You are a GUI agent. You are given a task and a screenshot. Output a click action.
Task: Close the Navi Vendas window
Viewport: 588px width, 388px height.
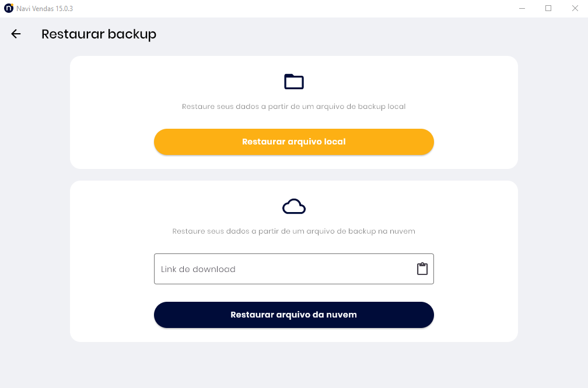pyautogui.click(x=575, y=9)
